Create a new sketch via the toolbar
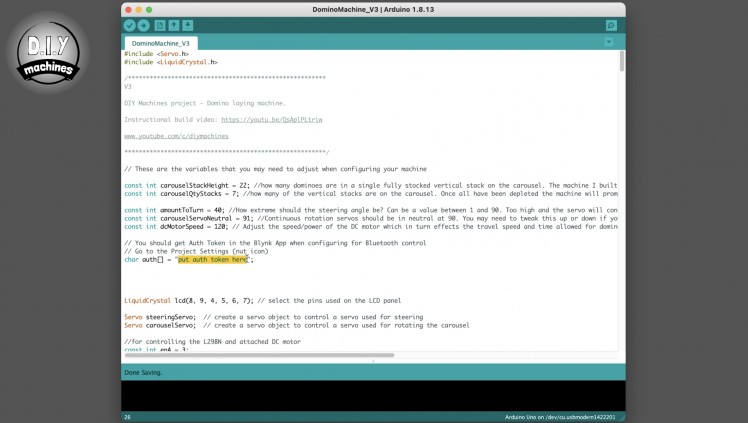The width and height of the screenshot is (748, 423). [x=161, y=25]
